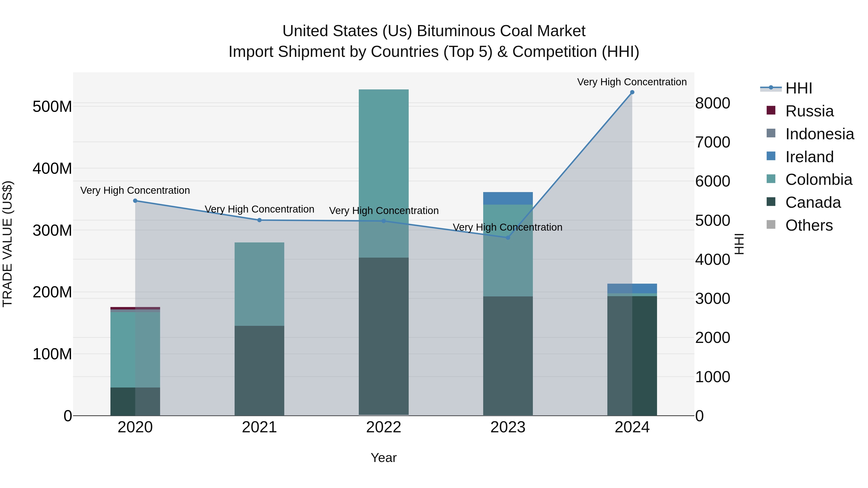
Task: Select the 2024 HHI data point
Action: [x=632, y=92]
